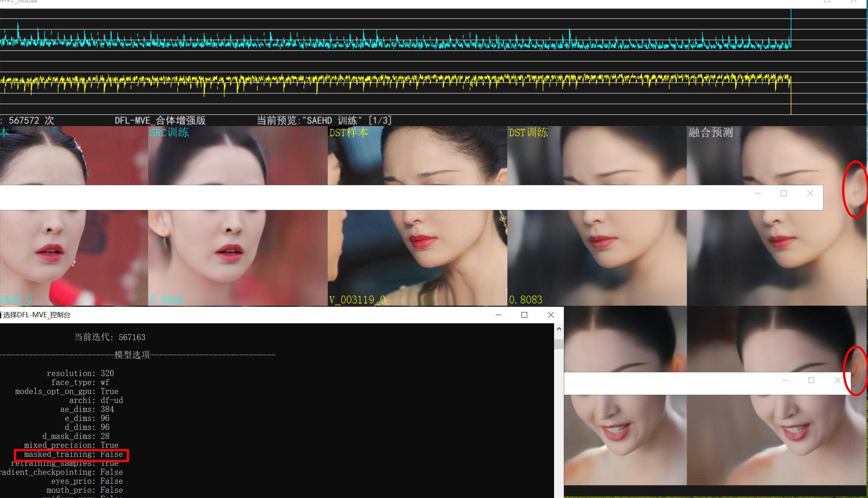
Task: Minimize the small blank window beside the console
Action: pyautogui.click(x=785, y=381)
